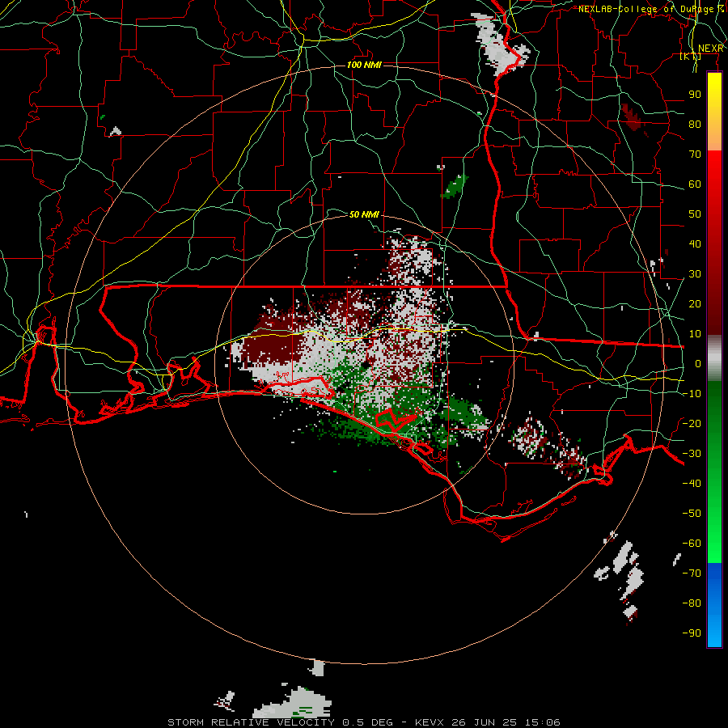Click the -10 scale label
This screenshot has width=728, height=728.
pyautogui.click(x=692, y=394)
